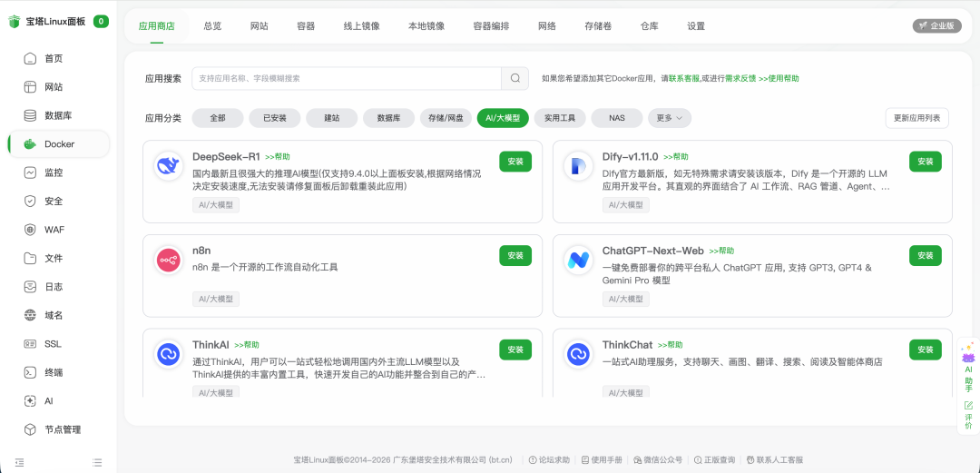Image resolution: width=980 pixels, height=473 pixels.
Task: Click the 宝塔 panel logo icon
Action: point(14,21)
